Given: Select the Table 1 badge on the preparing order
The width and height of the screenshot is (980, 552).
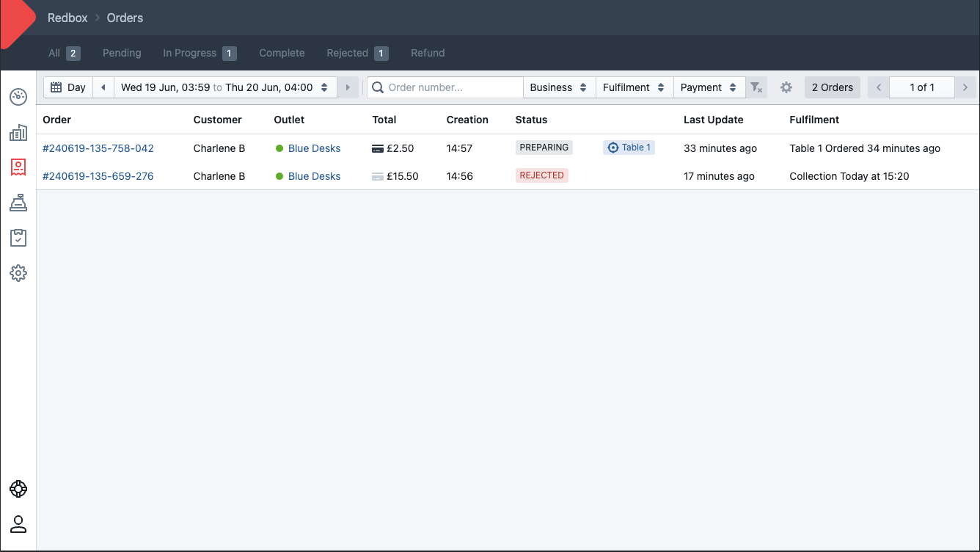Looking at the screenshot, I should pyautogui.click(x=629, y=147).
